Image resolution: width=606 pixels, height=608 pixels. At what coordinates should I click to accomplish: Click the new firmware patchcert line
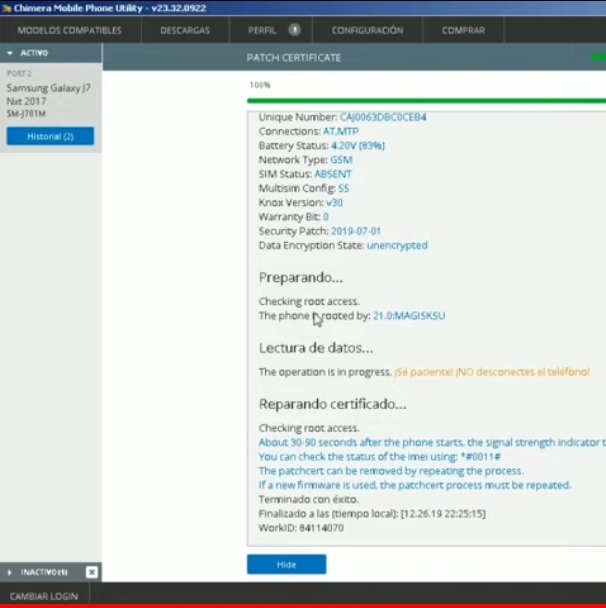click(x=415, y=485)
